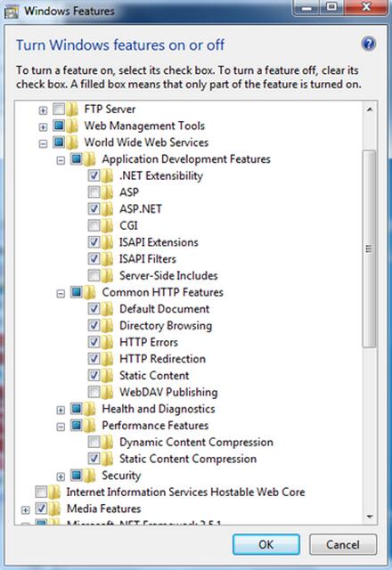Click the ASP.NET folder icon
The height and width of the screenshot is (570, 392).
click(107, 208)
